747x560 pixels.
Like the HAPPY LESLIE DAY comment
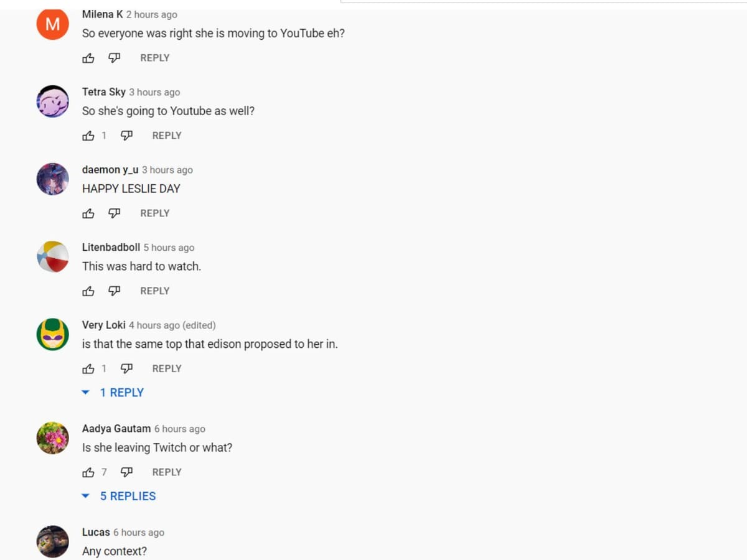tap(88, 213)
